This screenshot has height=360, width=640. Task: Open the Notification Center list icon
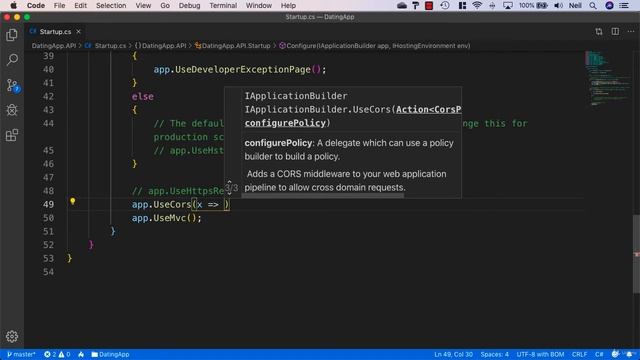point(624,5)
